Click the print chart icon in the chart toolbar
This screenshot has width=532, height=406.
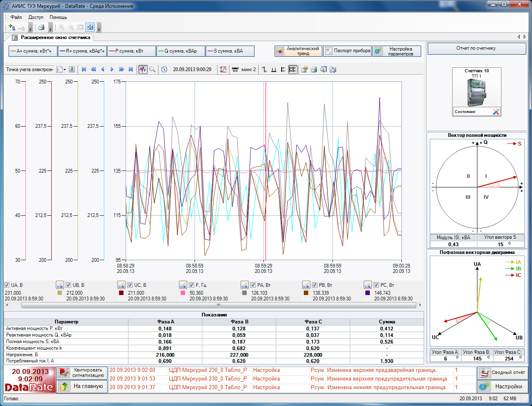pos(314,69)
